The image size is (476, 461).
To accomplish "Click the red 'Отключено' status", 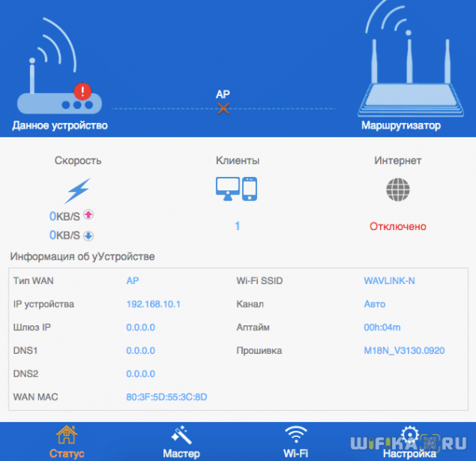I will pos(397,226).
